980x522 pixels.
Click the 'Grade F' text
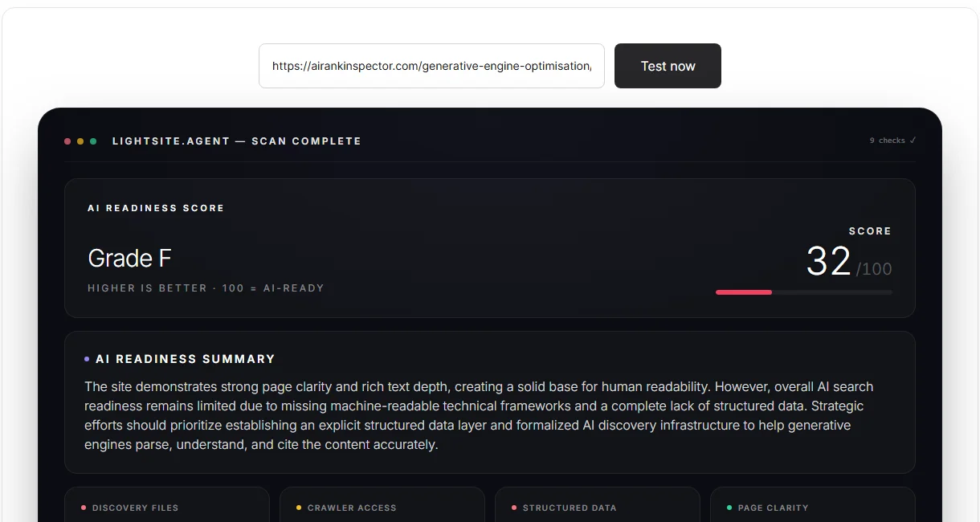[129, 259]
